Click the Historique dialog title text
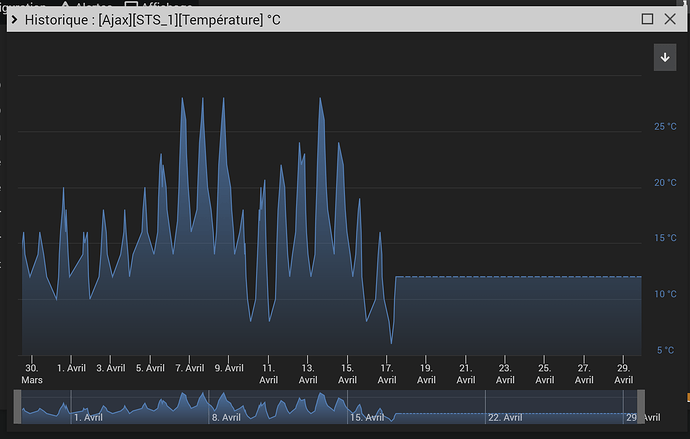Screen dimensions: 690x439 153,20
